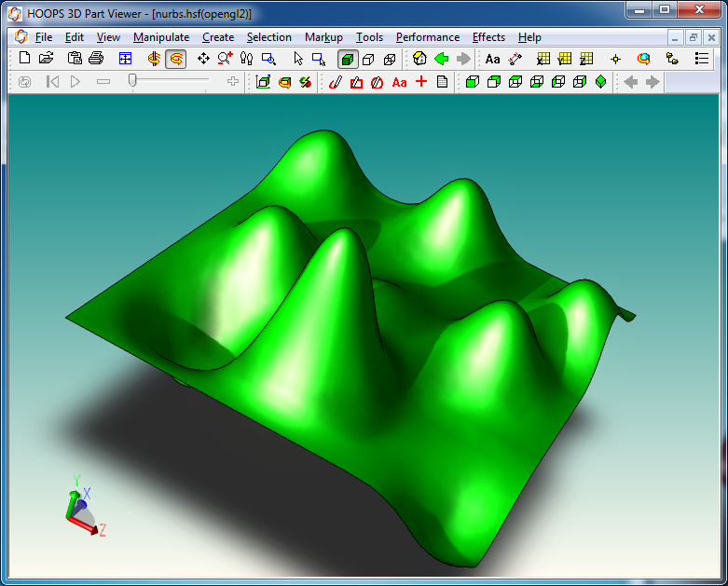Select the turntable orbit tool
Screen dimensions: 728x586
point(154,59)
